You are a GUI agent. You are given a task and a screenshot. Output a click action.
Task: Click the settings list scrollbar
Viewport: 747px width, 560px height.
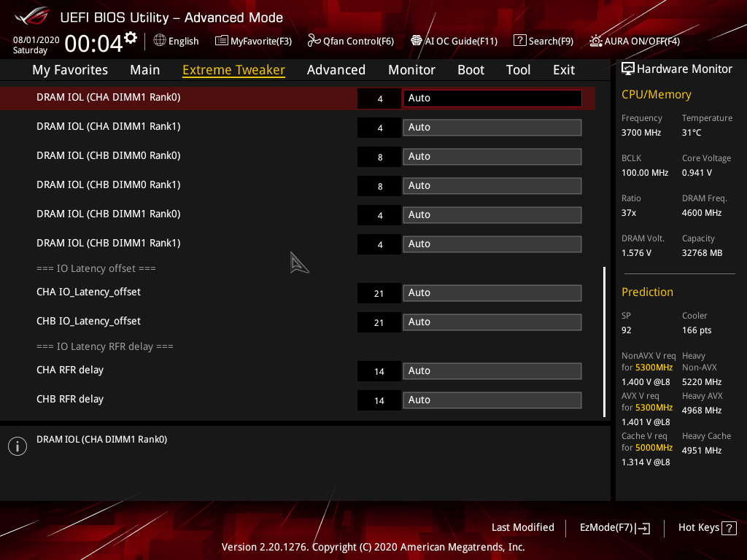(604, 342)
